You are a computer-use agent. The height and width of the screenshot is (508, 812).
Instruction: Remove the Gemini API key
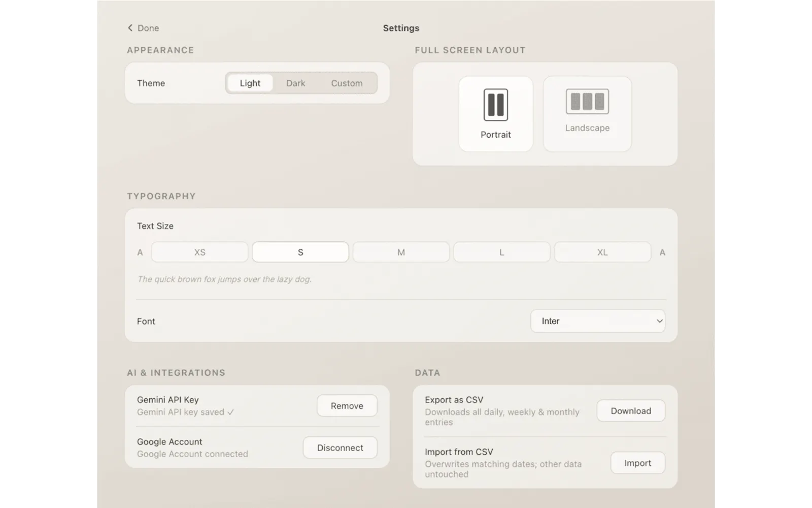point(347,406)
